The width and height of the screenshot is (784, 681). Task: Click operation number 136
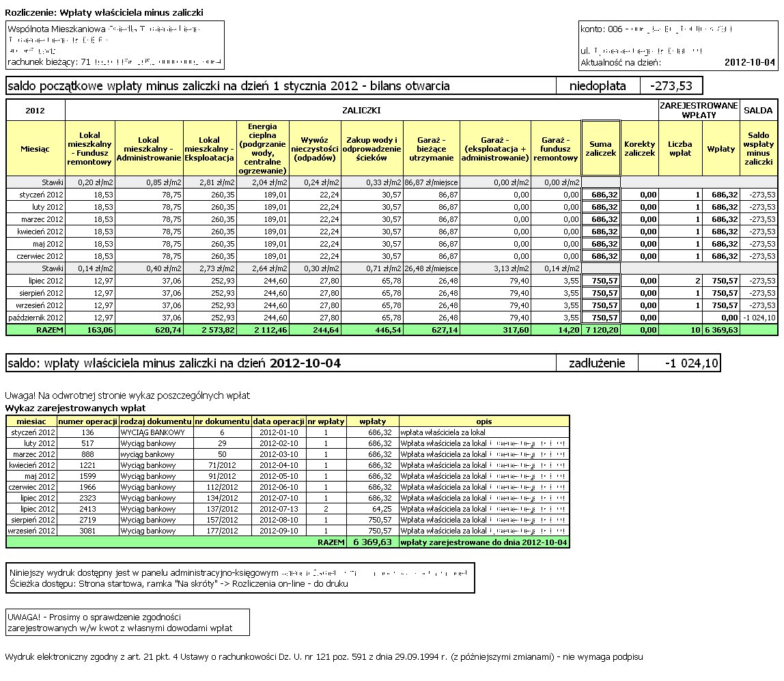coord(87,432)
